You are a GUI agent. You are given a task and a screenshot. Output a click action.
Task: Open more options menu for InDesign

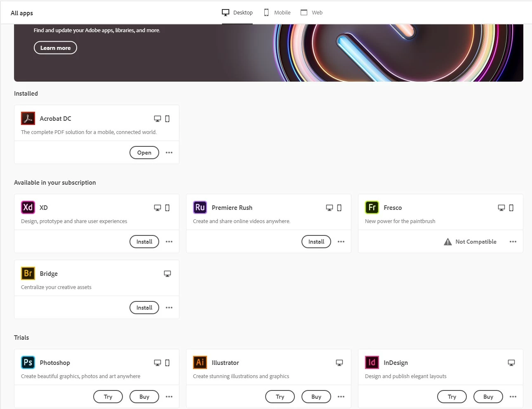point(513,397)
